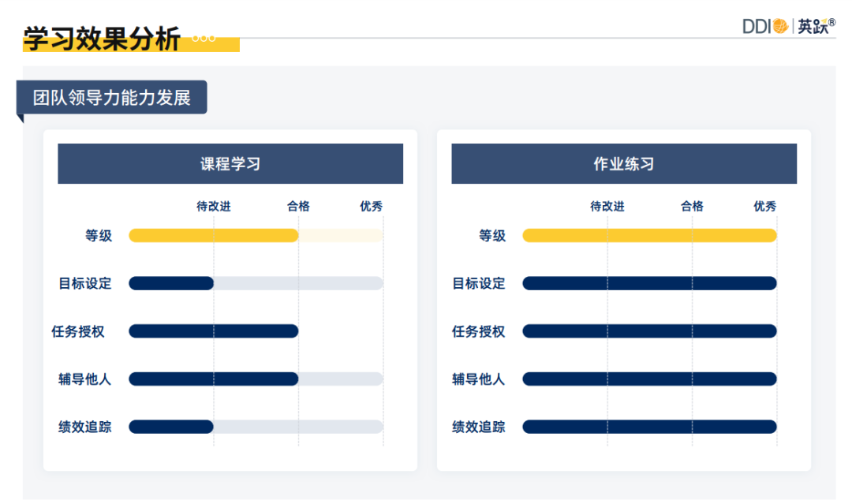
Task: Click the 绩效追踪 progress bar in 课程学习
Action: click(256, 427)
